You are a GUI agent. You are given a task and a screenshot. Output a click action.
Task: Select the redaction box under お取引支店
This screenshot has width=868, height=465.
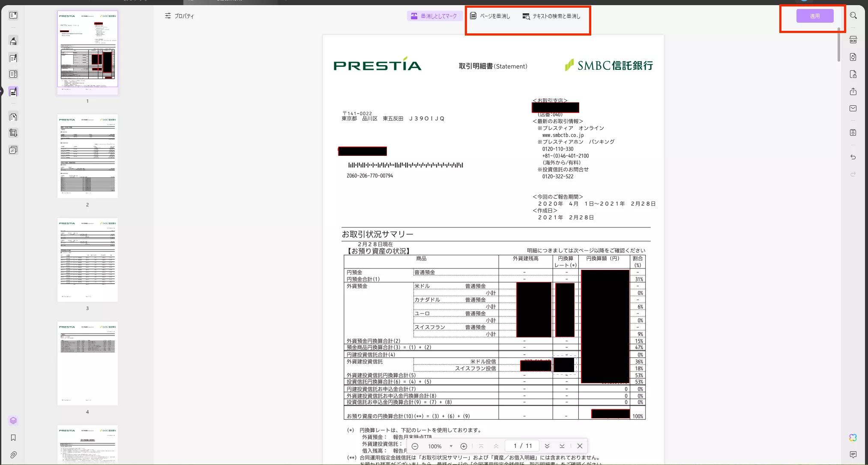(555, 107)
